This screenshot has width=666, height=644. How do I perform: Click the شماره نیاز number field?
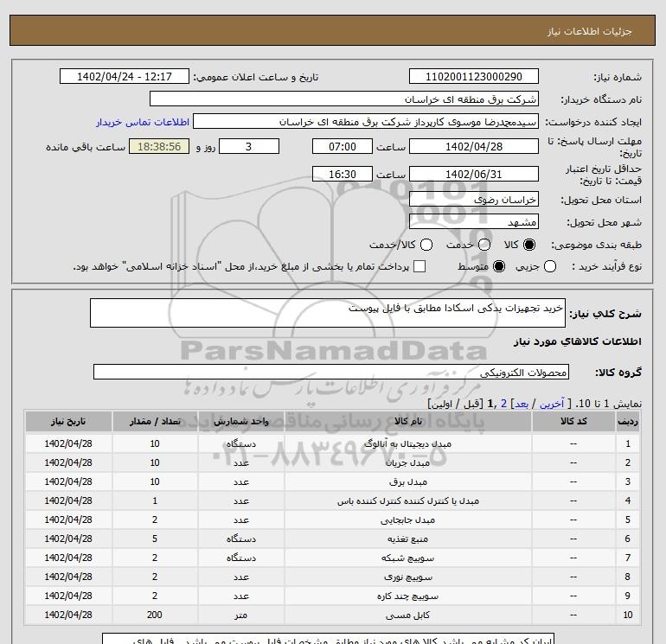474,76
